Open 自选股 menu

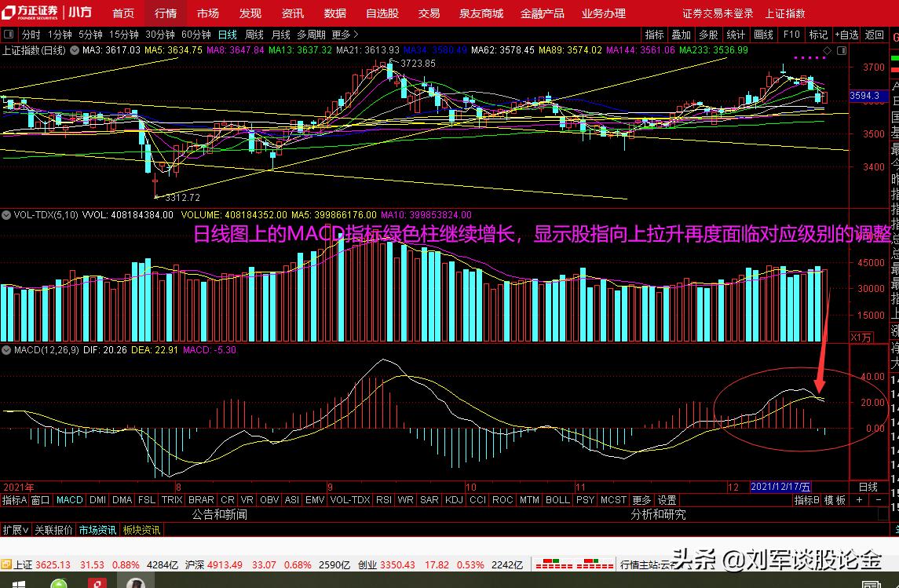pos(382,13)
